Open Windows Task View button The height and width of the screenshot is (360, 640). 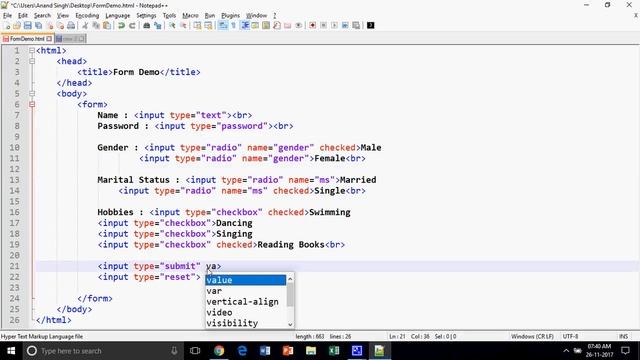195,351
